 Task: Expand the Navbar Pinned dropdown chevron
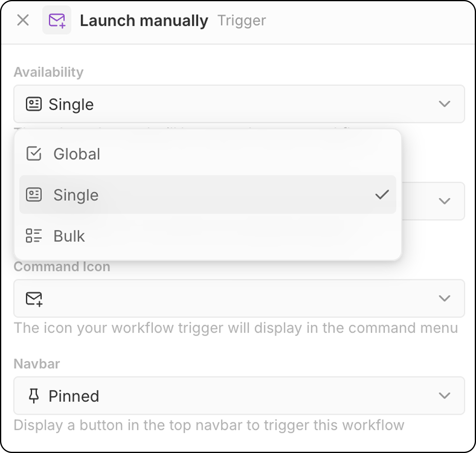click(x=445, y=396)
